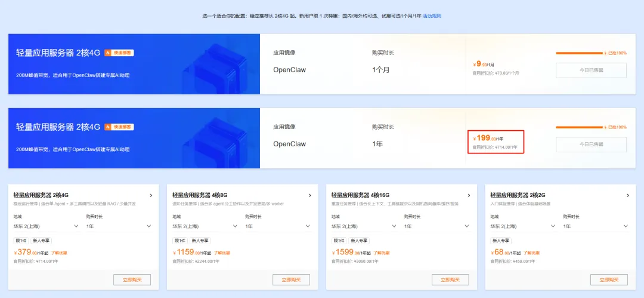Expand 购买时长 dropdown on the 4核16G card
Viewport: 644px width, 298px height.
point(437,226)
